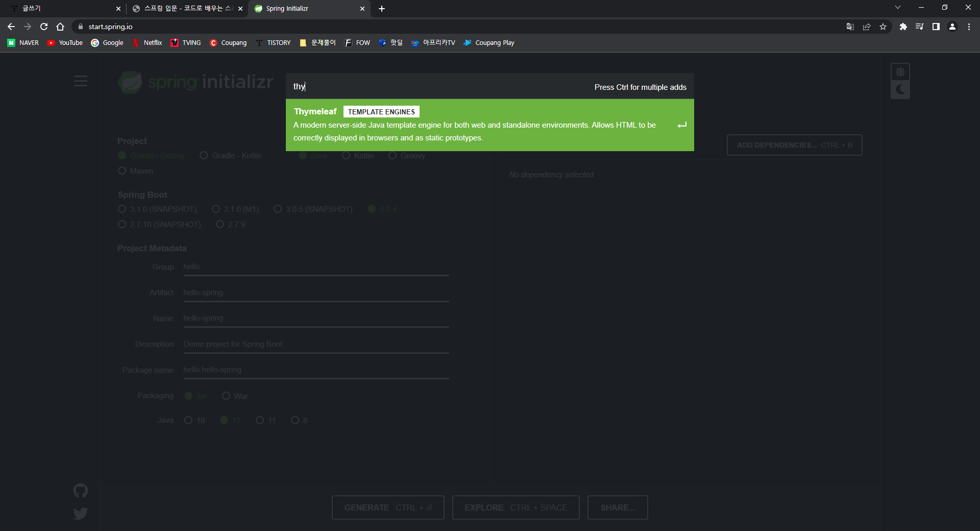Screen dimensions: 980x531
Task: Open FOW bookmark
Action: [x=357, y=43]
